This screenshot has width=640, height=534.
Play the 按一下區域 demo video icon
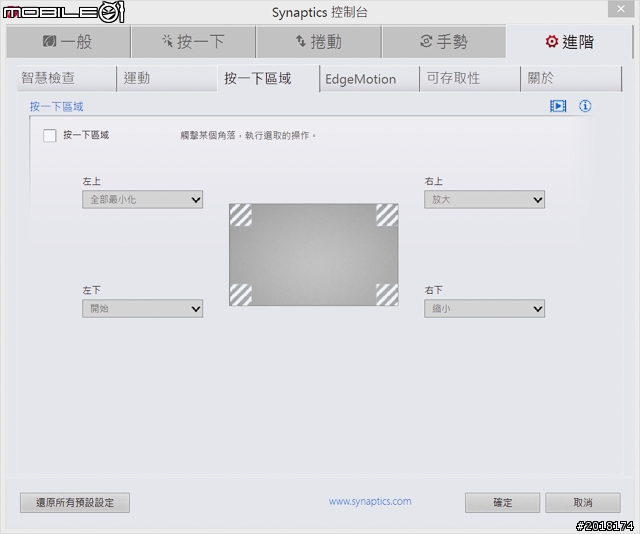pos(558,106)
